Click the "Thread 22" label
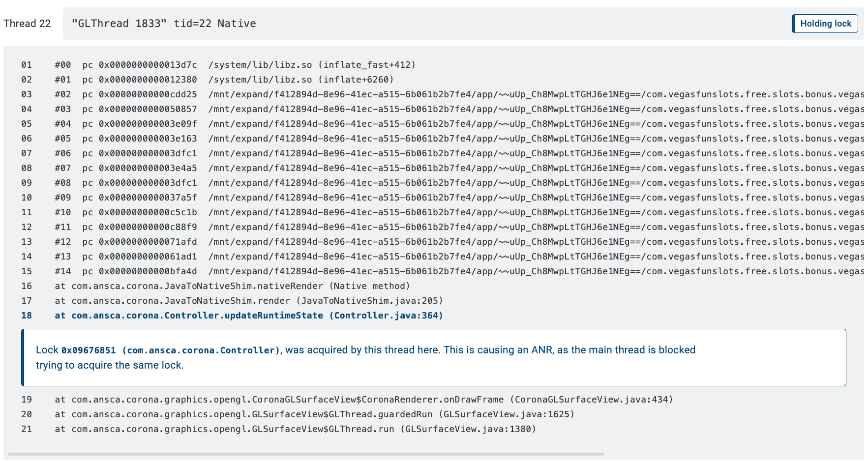 pyautogui.click(x=27, y=23)
